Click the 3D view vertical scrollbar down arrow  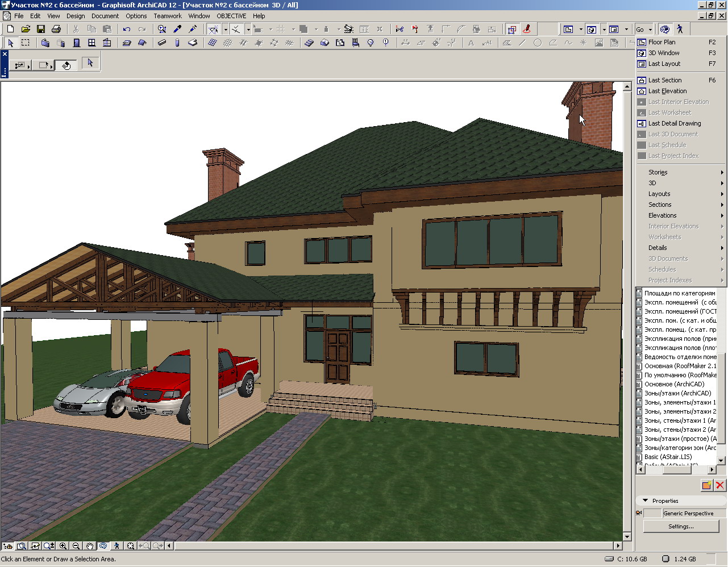[x=627, y=536]
